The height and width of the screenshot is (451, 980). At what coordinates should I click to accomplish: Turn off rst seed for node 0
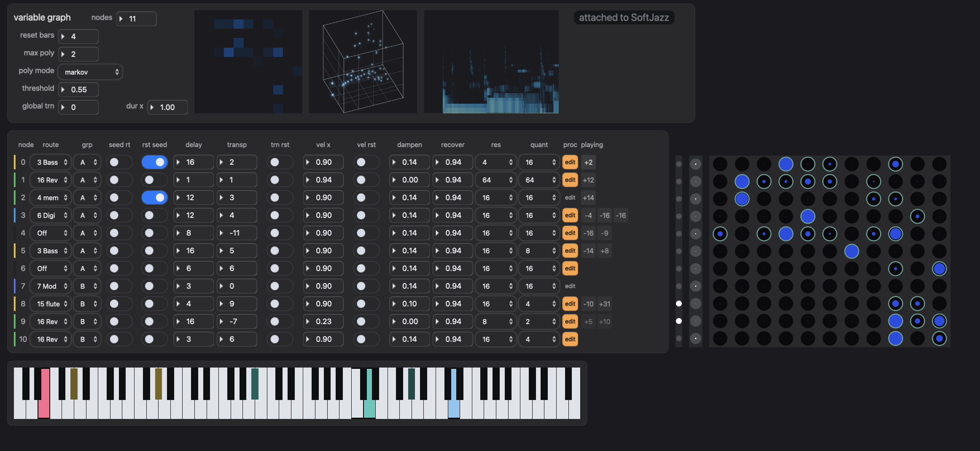point(154,162)
